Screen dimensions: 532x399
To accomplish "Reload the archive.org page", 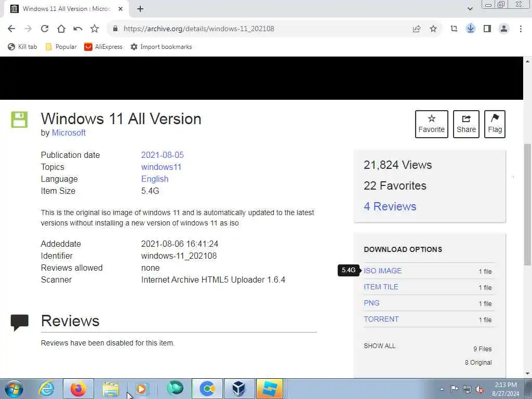I will [x=45, y=29].
